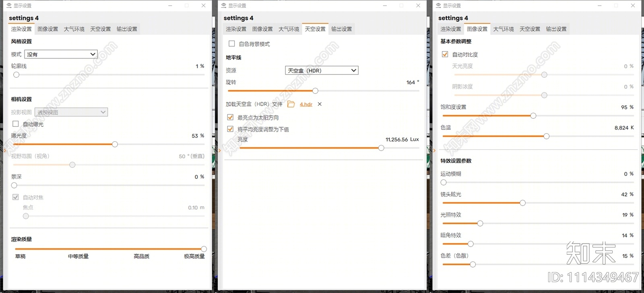The image size is (644, 293).
Task: Close the left 显示设置 window
Action: tap(204, 6)
